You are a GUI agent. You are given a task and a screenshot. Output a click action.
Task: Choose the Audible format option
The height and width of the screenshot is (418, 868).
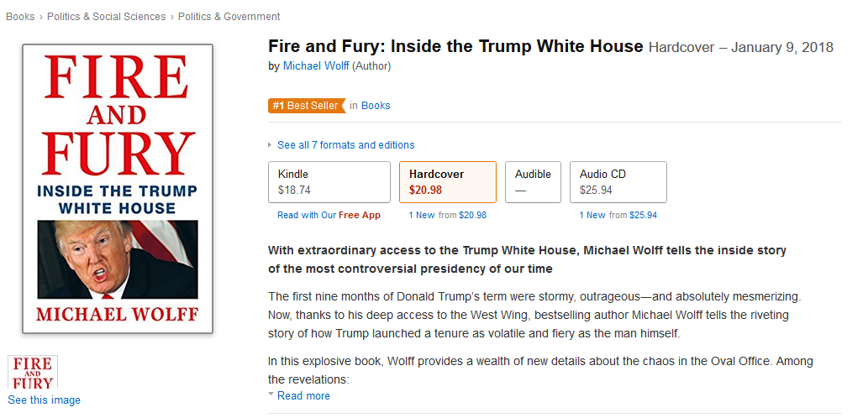[x=533, y=182]
